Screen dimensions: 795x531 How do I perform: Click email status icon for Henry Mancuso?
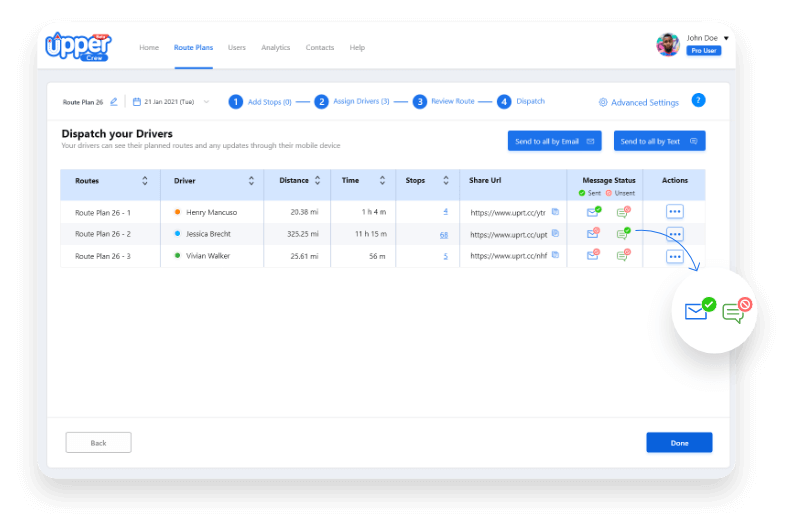594,211
